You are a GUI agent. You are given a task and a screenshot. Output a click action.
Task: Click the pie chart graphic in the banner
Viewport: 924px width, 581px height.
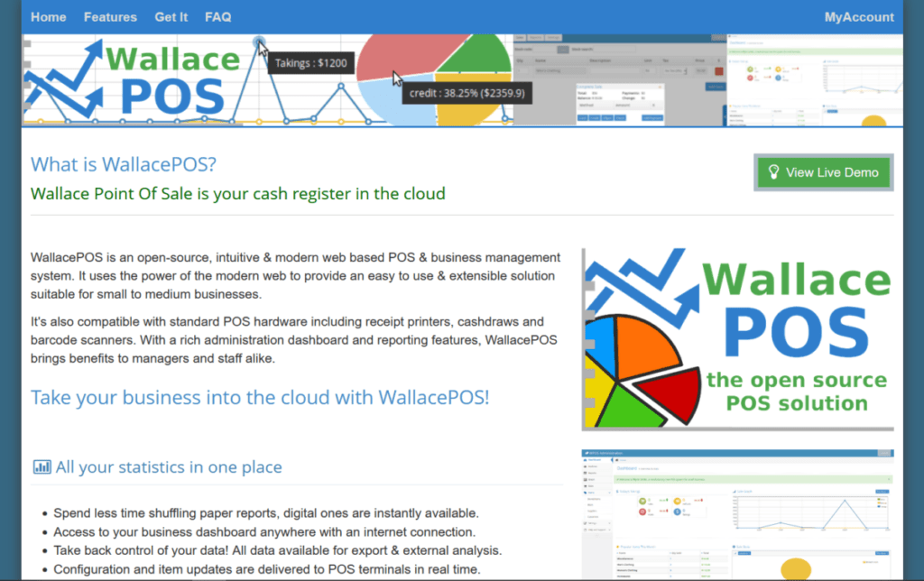click(x=434, y=79)
